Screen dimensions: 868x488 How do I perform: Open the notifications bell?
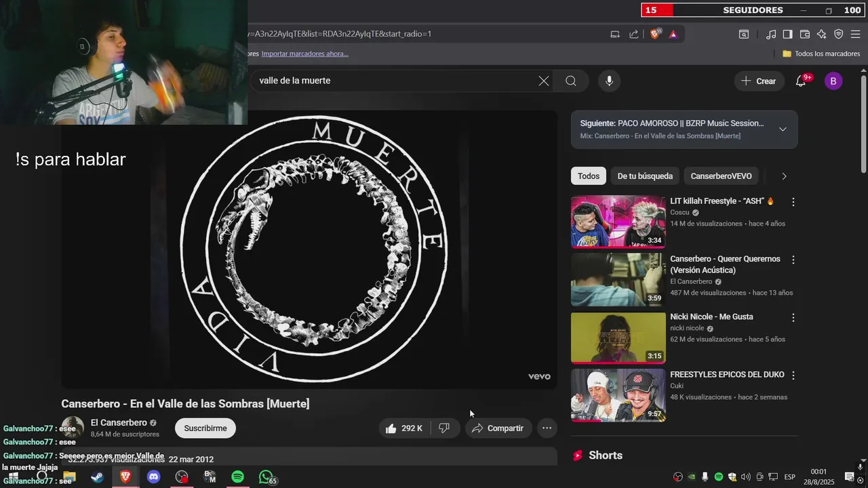[801, 81]
